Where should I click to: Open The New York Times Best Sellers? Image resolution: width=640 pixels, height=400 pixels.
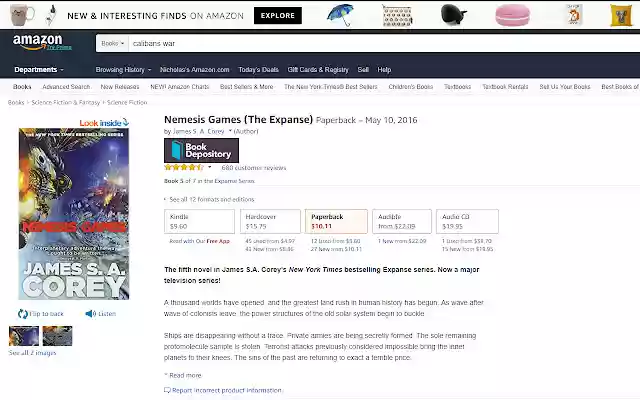(x=331, y=87)
